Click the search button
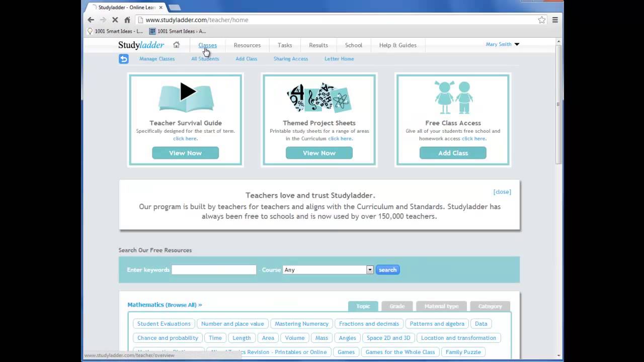This screenshot has width=644, height=362. pyautogui.click(x=387, y=270)
